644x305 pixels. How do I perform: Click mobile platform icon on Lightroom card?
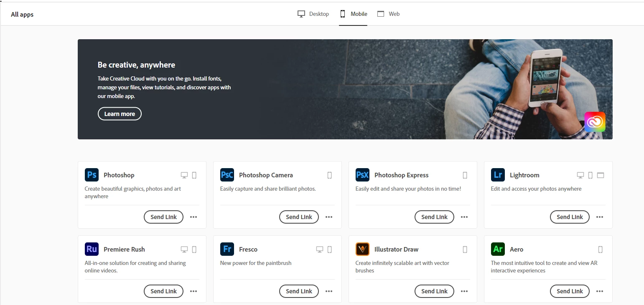coord(591,175)
